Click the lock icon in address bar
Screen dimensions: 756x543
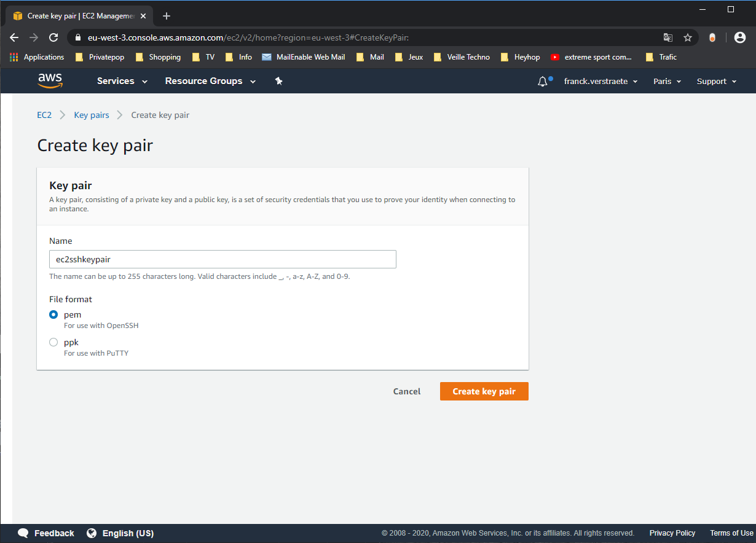pyautogui.click(x=77, y=37)
